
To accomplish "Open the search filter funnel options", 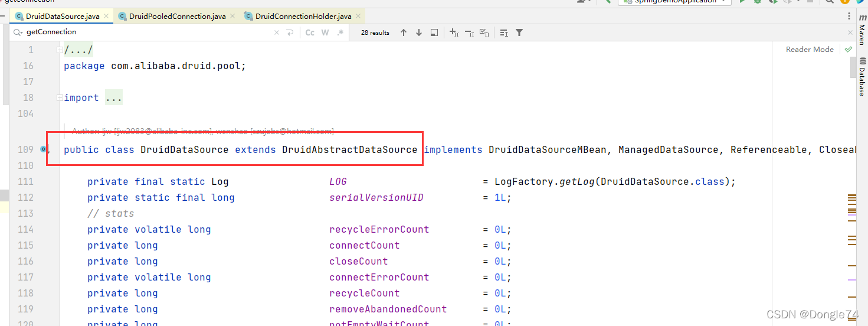I will tap(519, 32).
